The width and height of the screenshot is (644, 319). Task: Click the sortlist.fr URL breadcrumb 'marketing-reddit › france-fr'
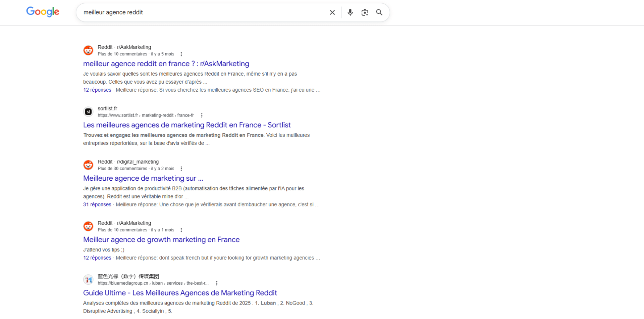[168, 116]
